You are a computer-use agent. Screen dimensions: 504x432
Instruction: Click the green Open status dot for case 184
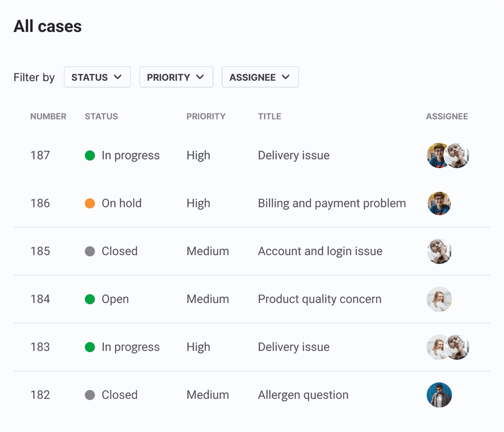[x=90, y=299]
